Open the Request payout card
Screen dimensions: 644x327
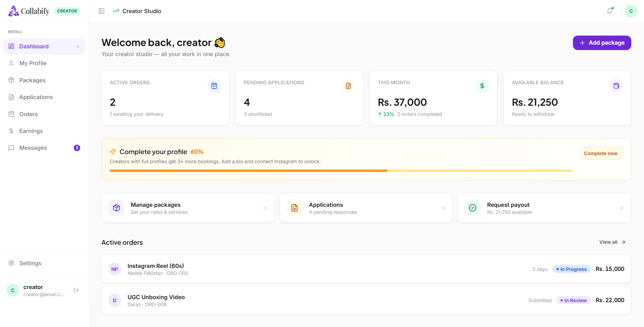544,208
